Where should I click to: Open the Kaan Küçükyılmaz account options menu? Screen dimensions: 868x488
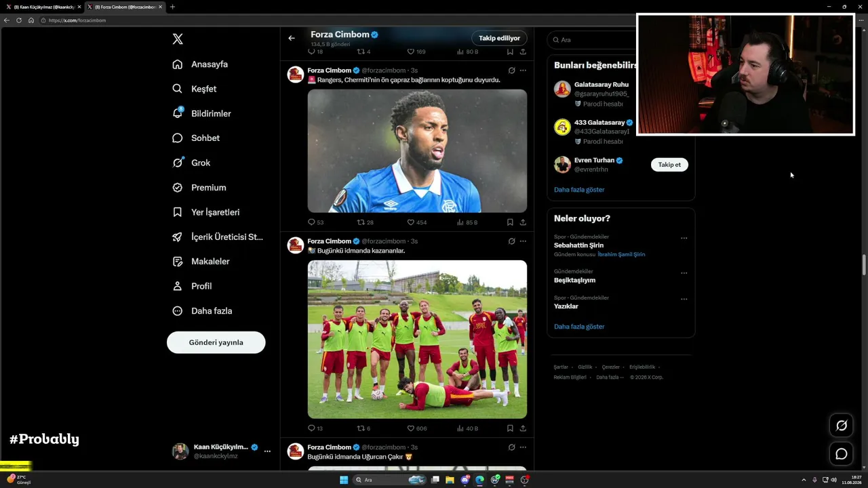coord(267,451)
